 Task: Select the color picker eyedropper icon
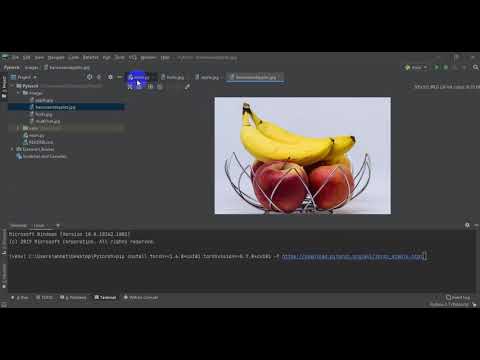click(187, 87)
